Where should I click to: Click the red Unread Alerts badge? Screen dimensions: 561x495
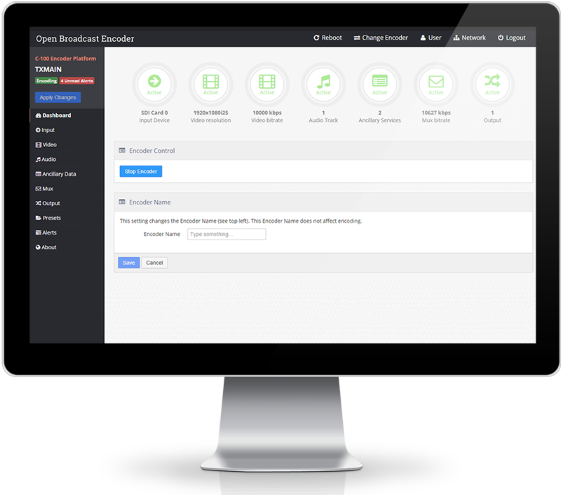pos(77,81)
